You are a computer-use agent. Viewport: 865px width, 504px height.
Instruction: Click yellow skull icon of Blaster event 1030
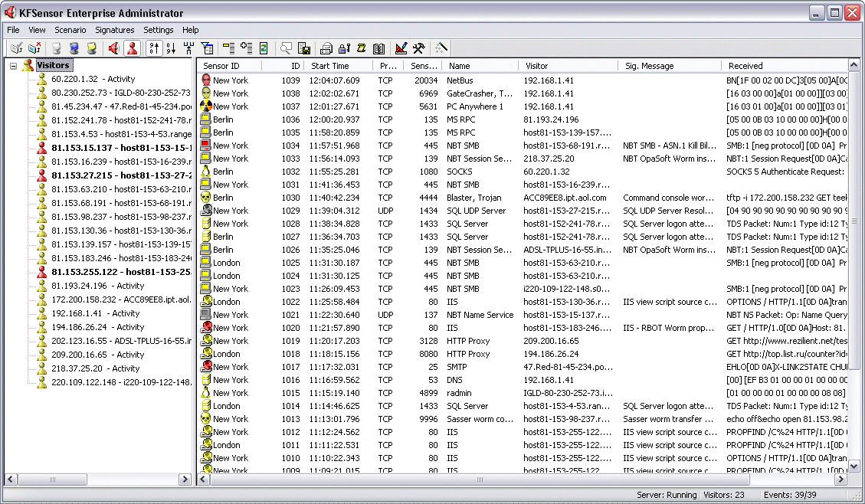(206, 197)
